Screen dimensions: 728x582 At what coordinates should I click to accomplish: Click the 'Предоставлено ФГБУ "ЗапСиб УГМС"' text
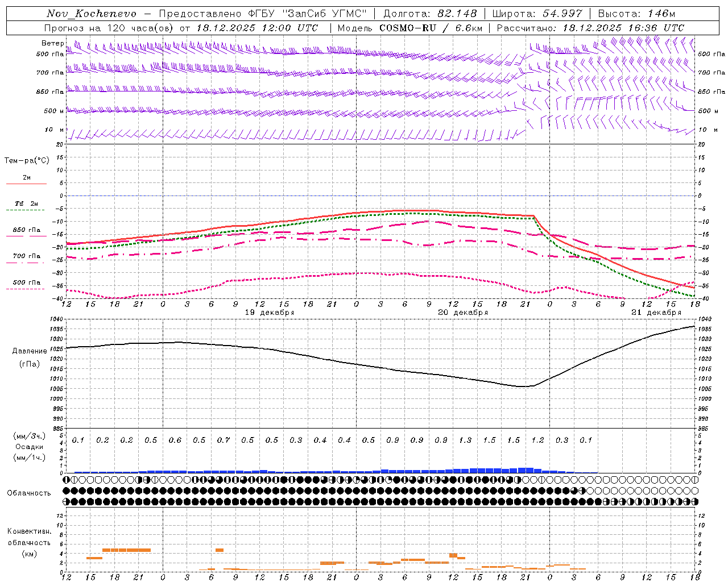tap(263, 14)
